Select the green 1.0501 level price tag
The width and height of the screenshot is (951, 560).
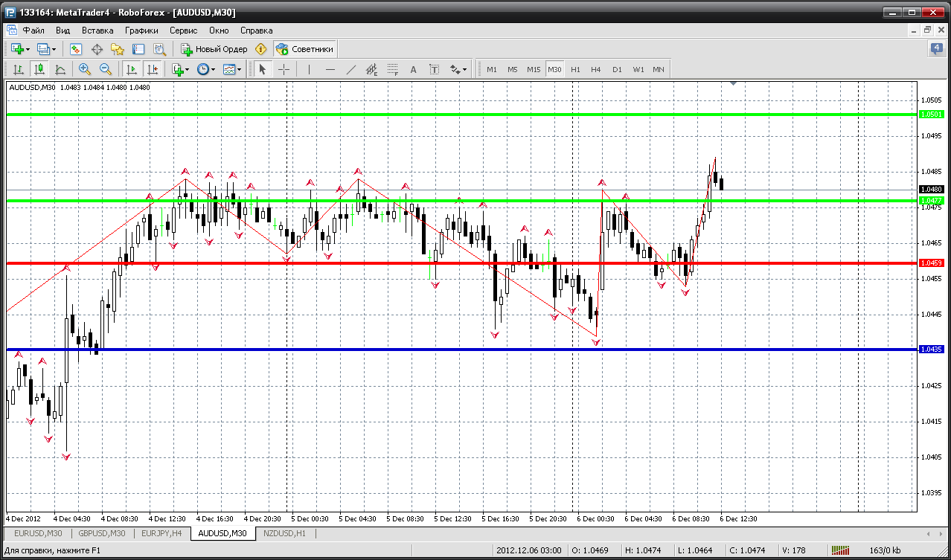point(932,114)
